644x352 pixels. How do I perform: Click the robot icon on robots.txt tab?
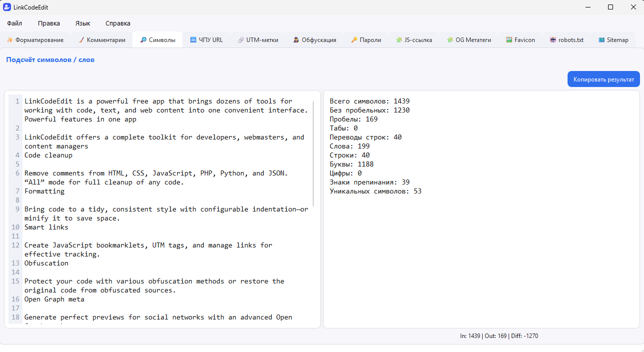tap(553, 40)
